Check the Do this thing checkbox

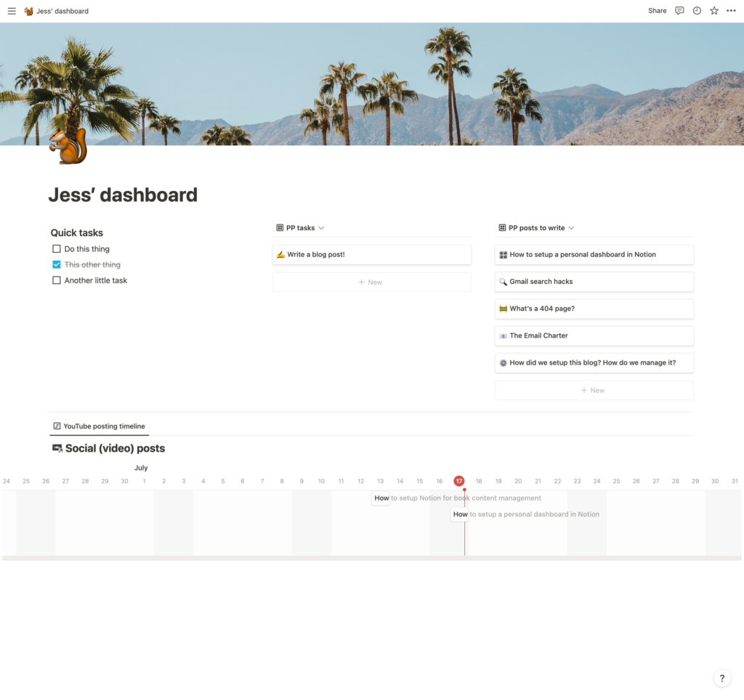point(56,248)
